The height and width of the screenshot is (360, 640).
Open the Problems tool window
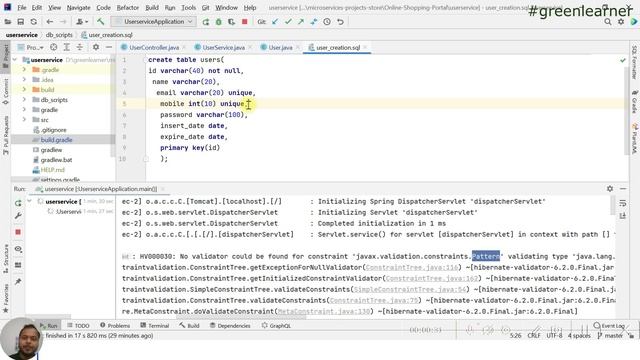point(115,325)
